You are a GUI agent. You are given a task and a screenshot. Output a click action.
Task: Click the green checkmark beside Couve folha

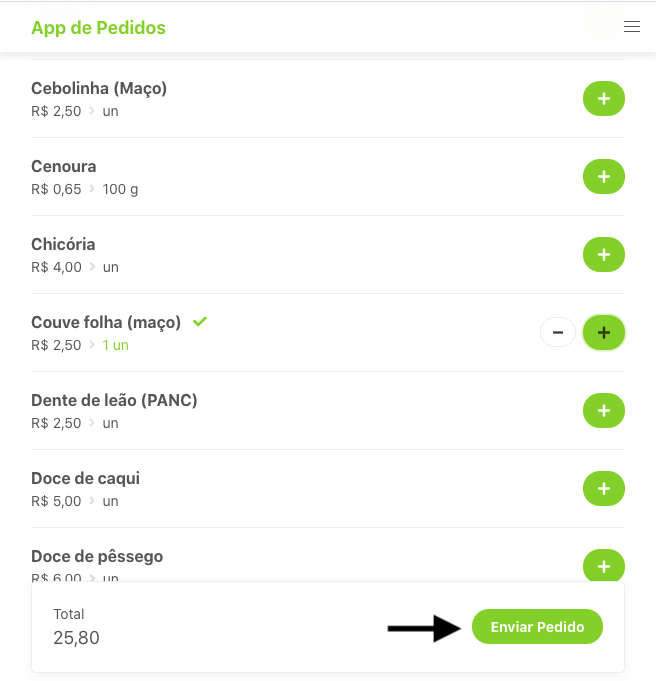[x=200, y=321]
